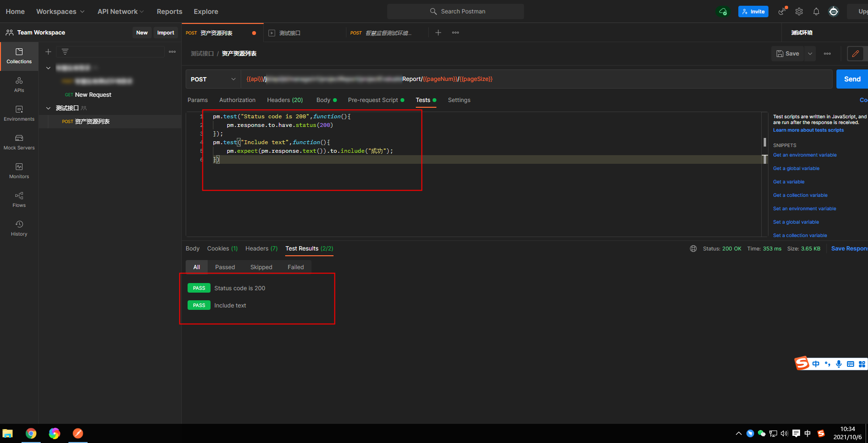Open tab bar three-dot options menu
This screenshot has width=868, height=443.
click(456, 33)
